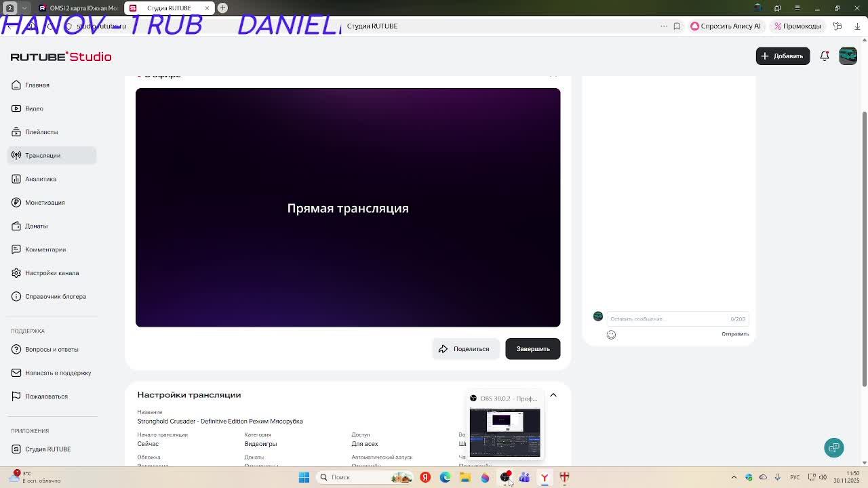Viewport: 868px width, 488px height.
Task: Click the Комментарии speech bubble icon
Action: (x=16, y=249)
